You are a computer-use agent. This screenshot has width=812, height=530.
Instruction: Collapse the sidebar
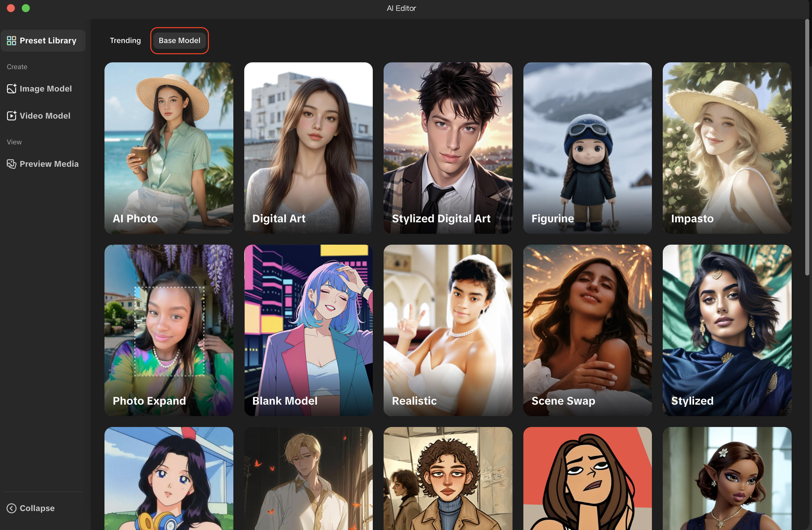pos(31,508)
